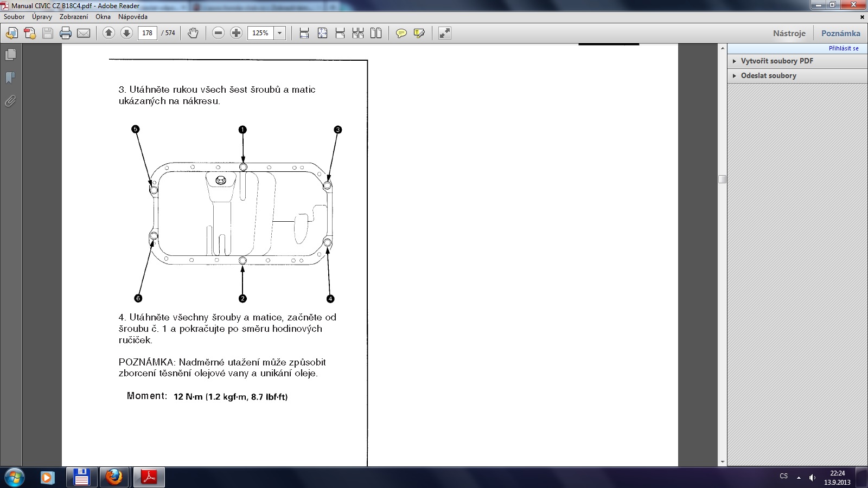
Task: Add a sticky note comment
Action: [x=401, y=33]
